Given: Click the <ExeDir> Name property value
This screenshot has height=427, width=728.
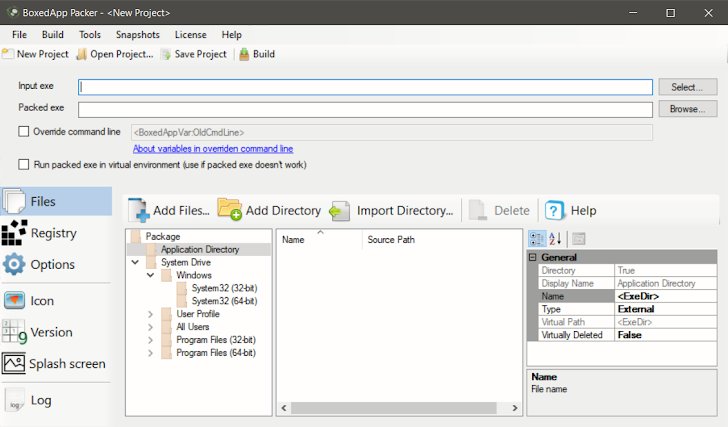Looking at the screenshot, I should pos(665,296).
